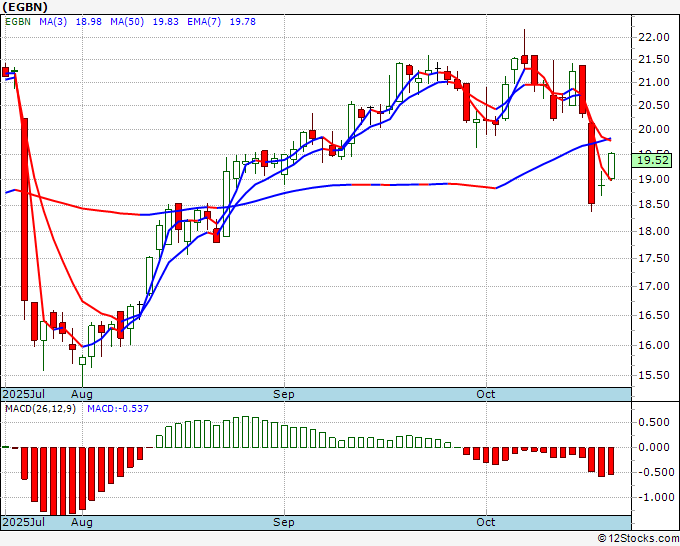The width and height of the screenshot is (680, 546).
Task: Select the 15.50 price axis label
Action: coord(654,376)
